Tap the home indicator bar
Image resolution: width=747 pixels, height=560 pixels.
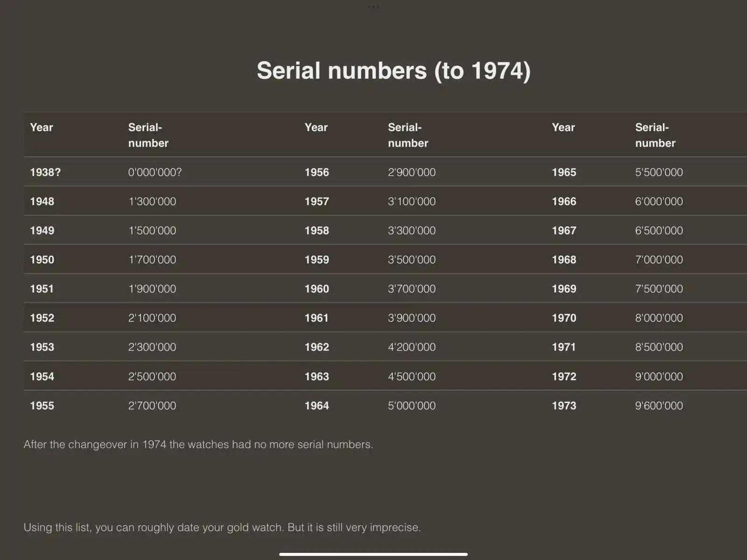pyautogui.click(x=373, y=554)
